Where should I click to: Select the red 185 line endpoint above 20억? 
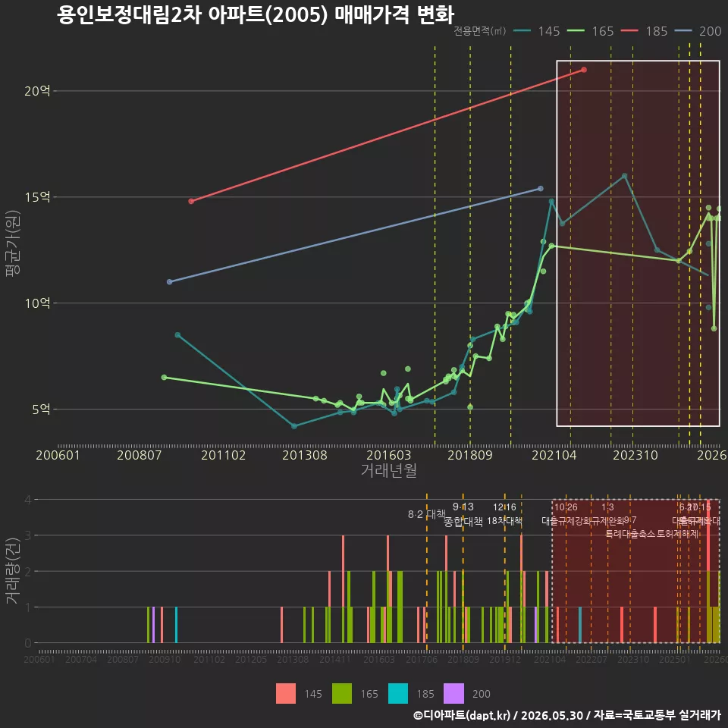(x=584, y=70)
